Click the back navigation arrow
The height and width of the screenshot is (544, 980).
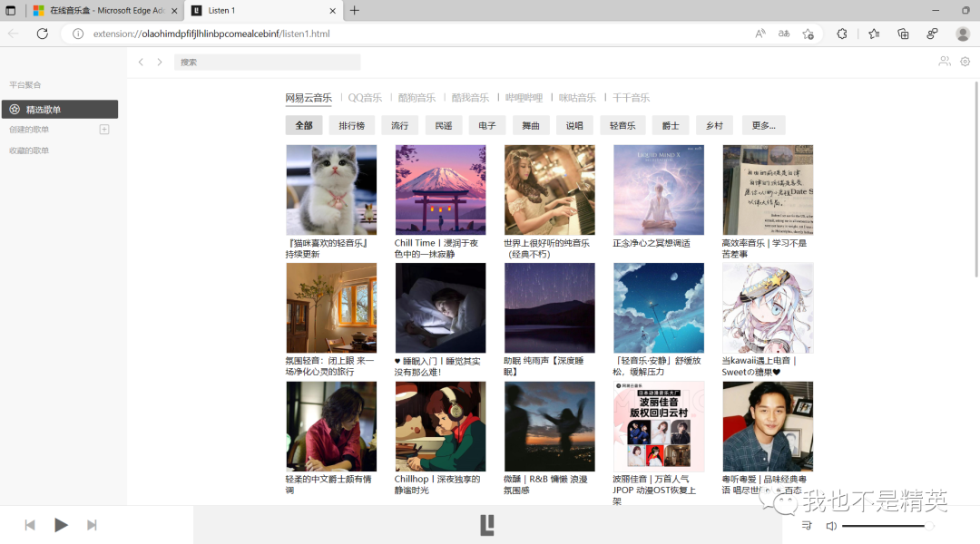tap(141, 61)
